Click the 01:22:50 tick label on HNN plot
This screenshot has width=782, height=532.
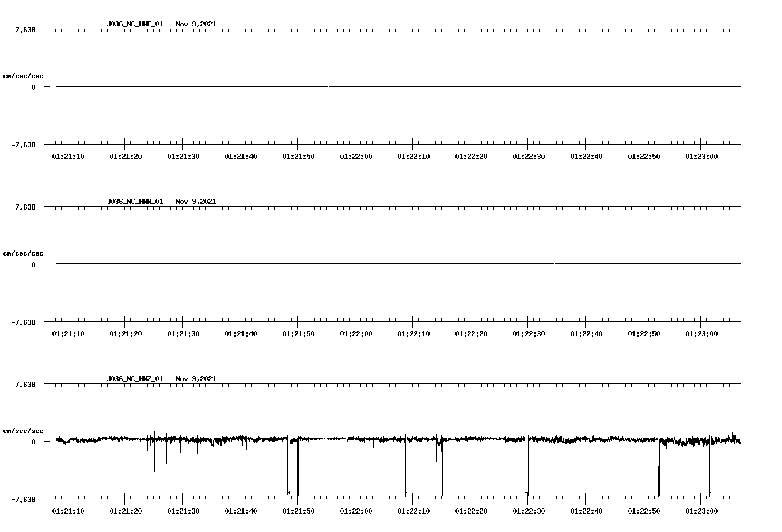[x=644, y=333]
